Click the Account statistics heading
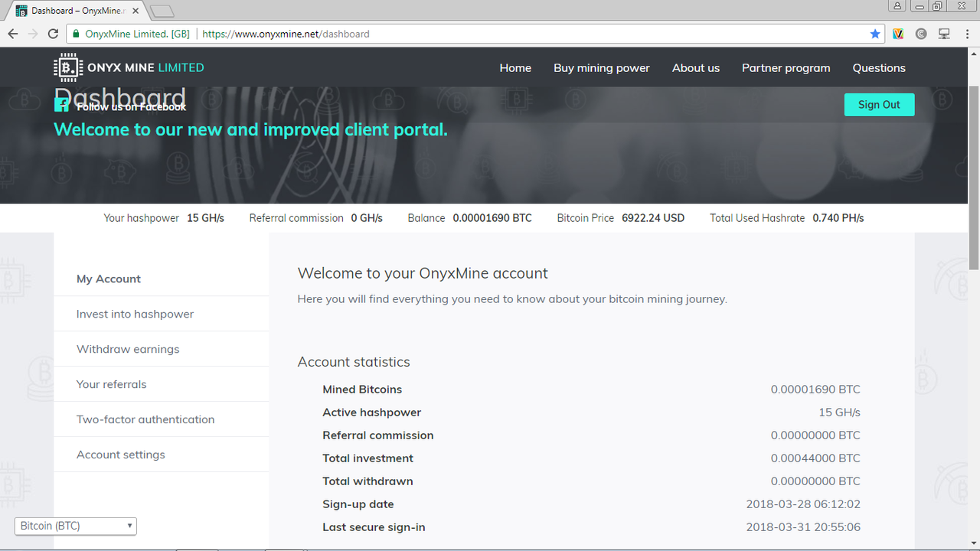This screenshot has height=551, width=980. (x=354, y=362)
